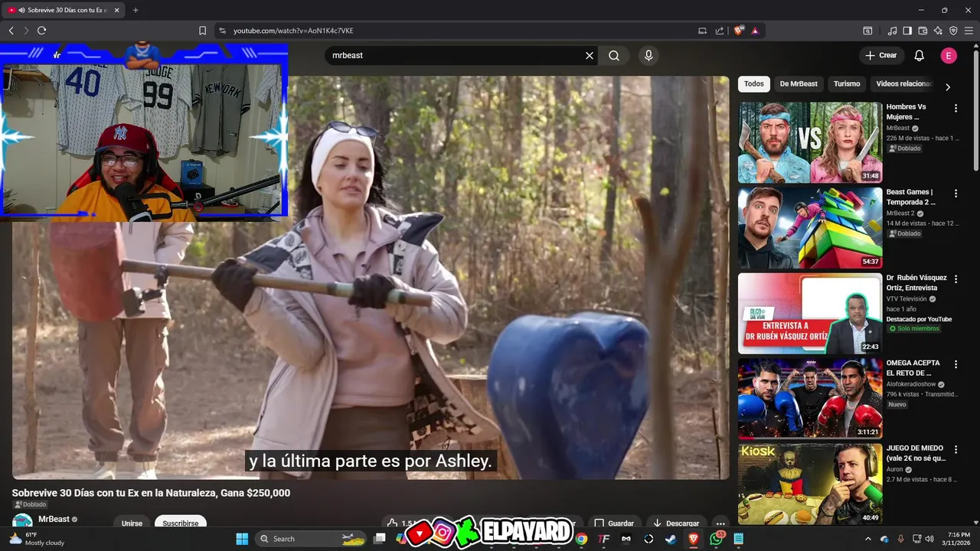Viewport: 980px width, 551px height.
Task: Open more actions (three dots) below the video
Action: point(720,523)
